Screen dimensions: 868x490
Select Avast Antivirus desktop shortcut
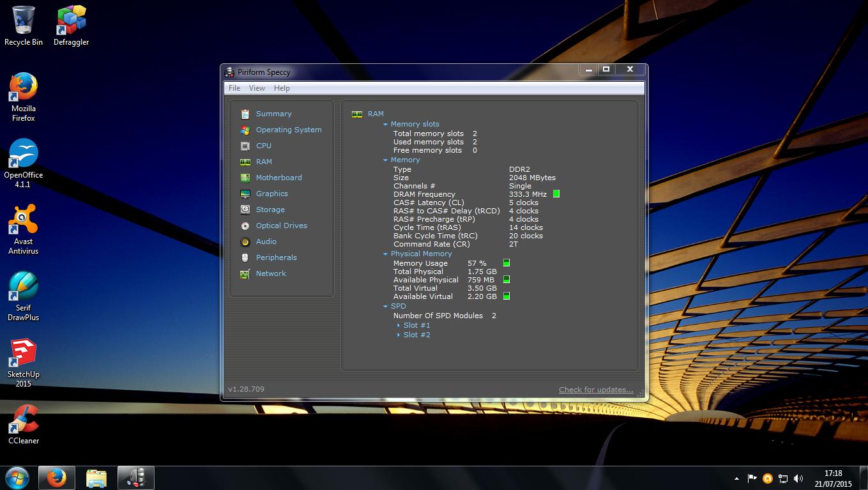click(24, 229)
